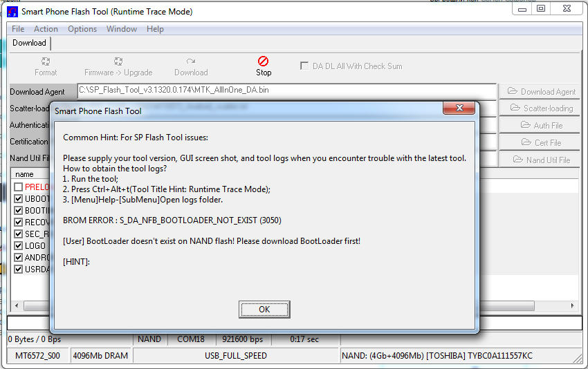This screenshot has height=369, width=588.
Task: Click the 0 Bytes / 0 Bps status
Action: coord(35,339)
